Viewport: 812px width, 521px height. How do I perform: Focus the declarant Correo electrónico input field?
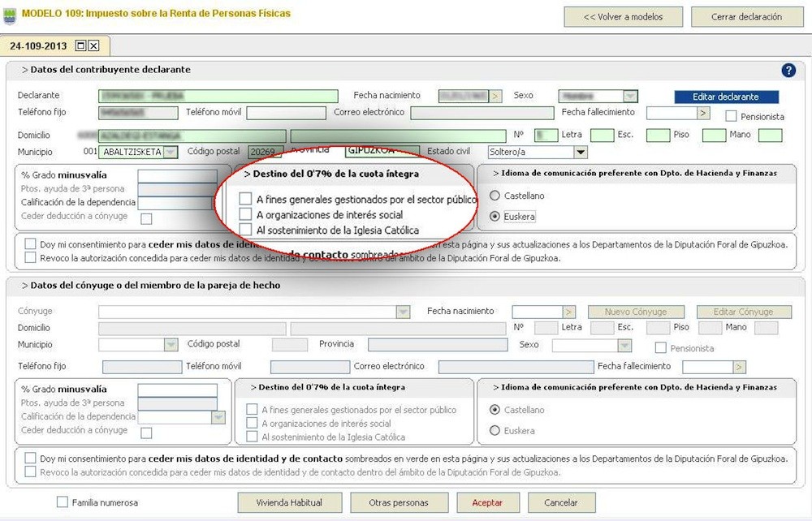[x=482, y=113]
